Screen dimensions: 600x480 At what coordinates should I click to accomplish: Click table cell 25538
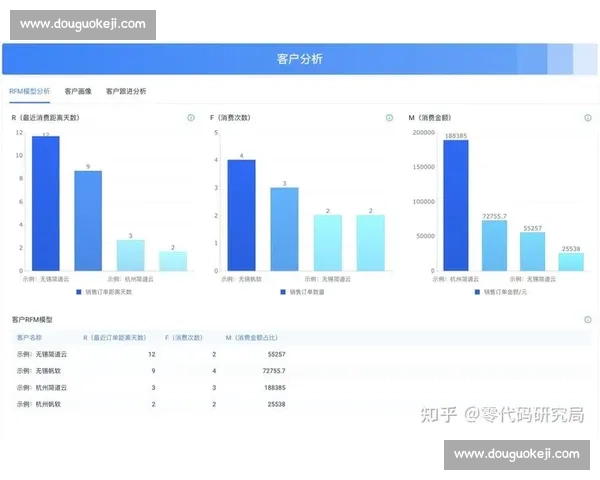tap(277, 404)
